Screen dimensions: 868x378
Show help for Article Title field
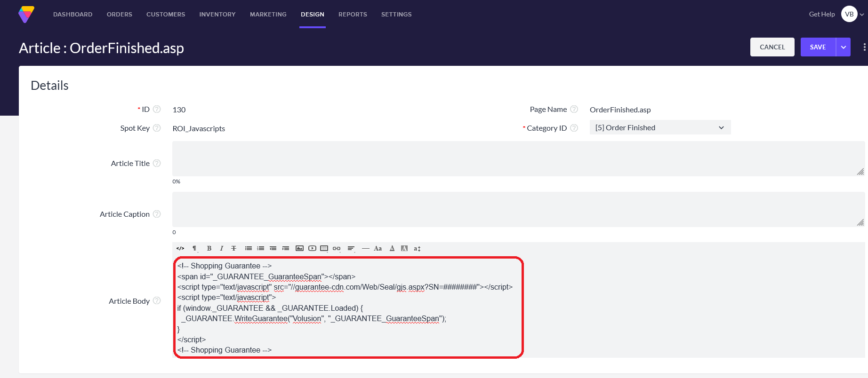[x=157, y=163]
